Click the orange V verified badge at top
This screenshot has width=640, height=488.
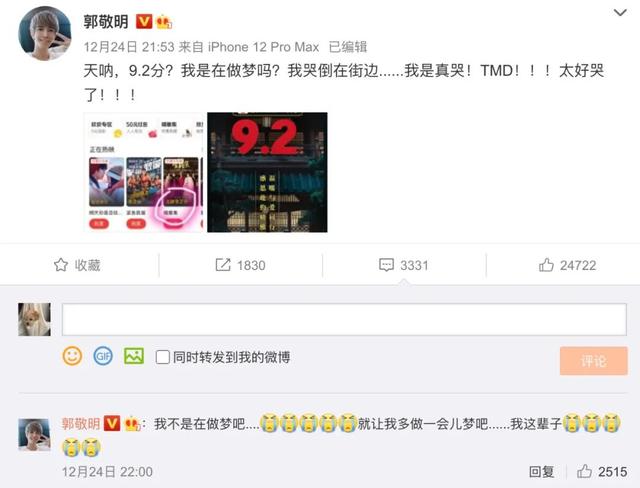(144, 21)
